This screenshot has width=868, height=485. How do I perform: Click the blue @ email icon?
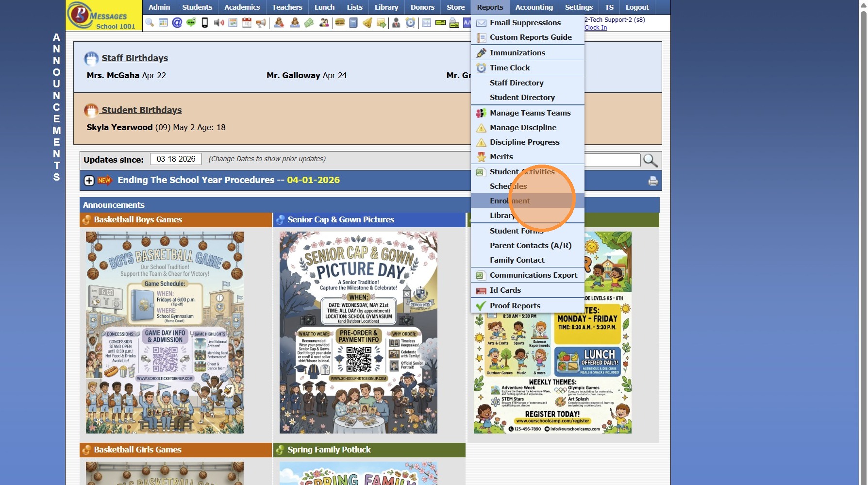point(177,23)
